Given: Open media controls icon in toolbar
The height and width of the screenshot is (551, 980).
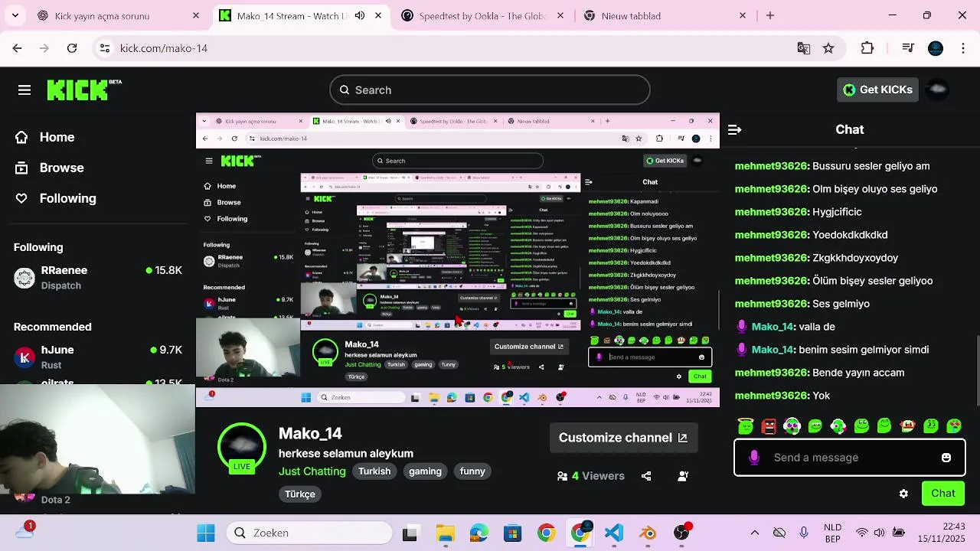Looking at the screenshot, I should click(908, 48).
